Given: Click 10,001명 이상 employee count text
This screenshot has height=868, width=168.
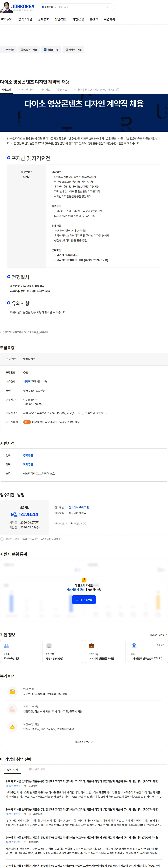Looking at the screenshot, I should click(x=11, y=658).
